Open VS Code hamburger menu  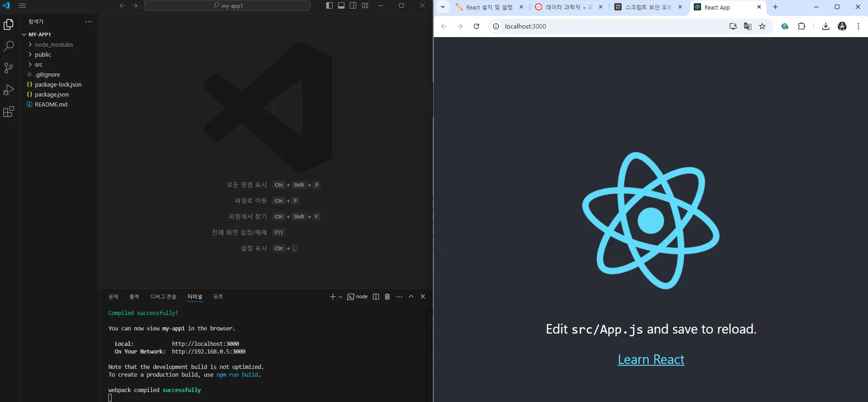click(22, 6)
